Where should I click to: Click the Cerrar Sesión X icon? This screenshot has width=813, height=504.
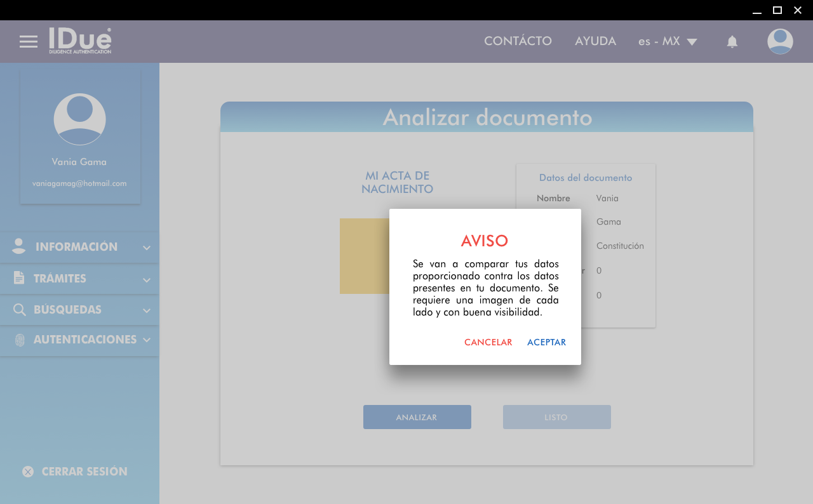click(x=28, y=472)
